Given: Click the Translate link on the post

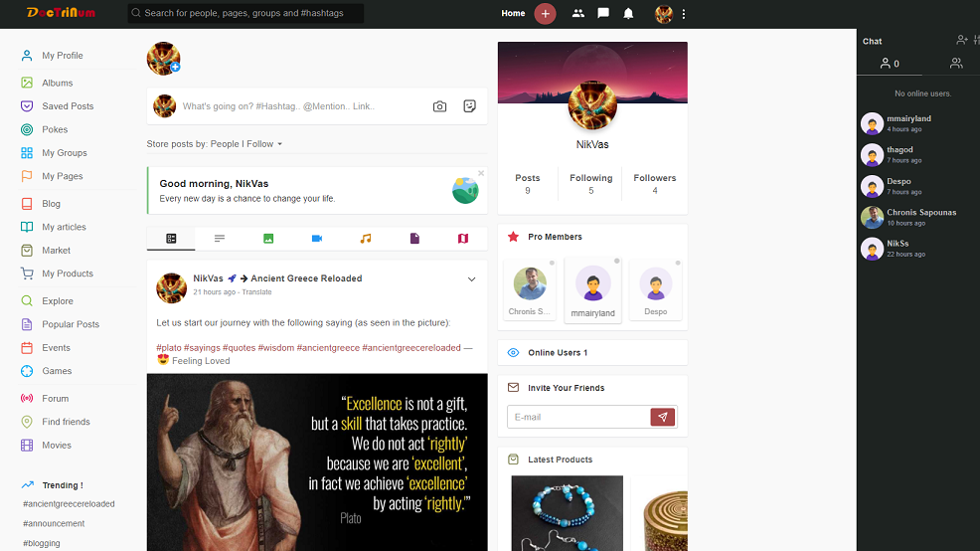Looking at the screenshot, I should (x=256, y=292).
